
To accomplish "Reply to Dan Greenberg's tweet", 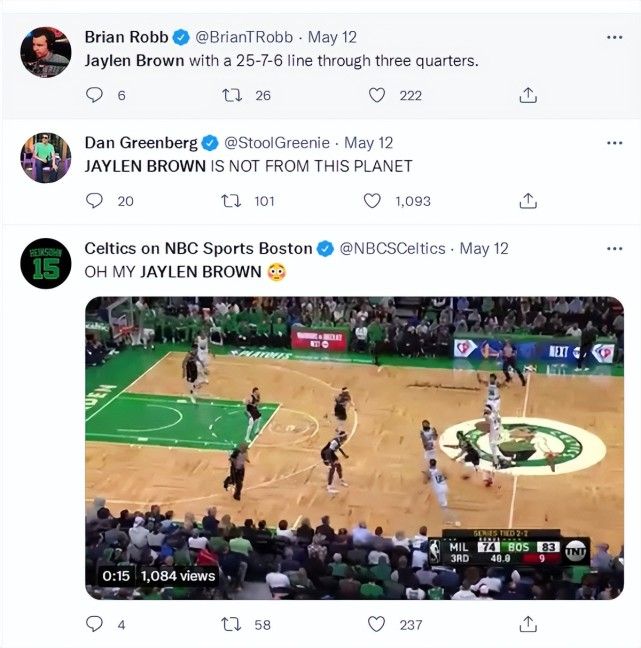I will point(95,201).
